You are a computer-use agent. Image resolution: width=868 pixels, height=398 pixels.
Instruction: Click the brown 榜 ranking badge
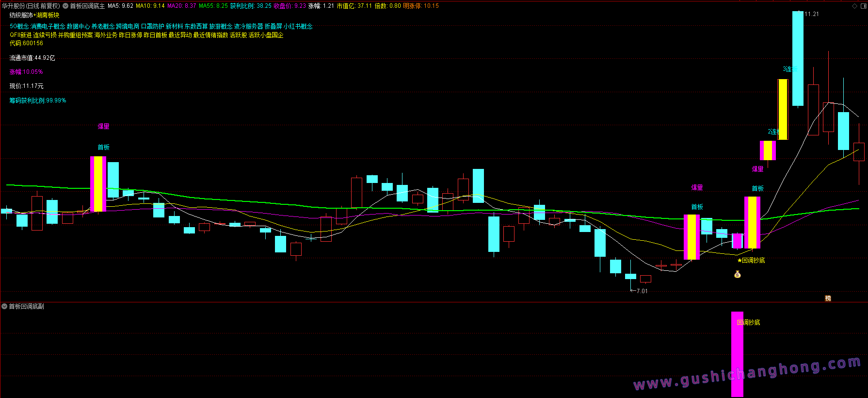click(x=828, y=298)
